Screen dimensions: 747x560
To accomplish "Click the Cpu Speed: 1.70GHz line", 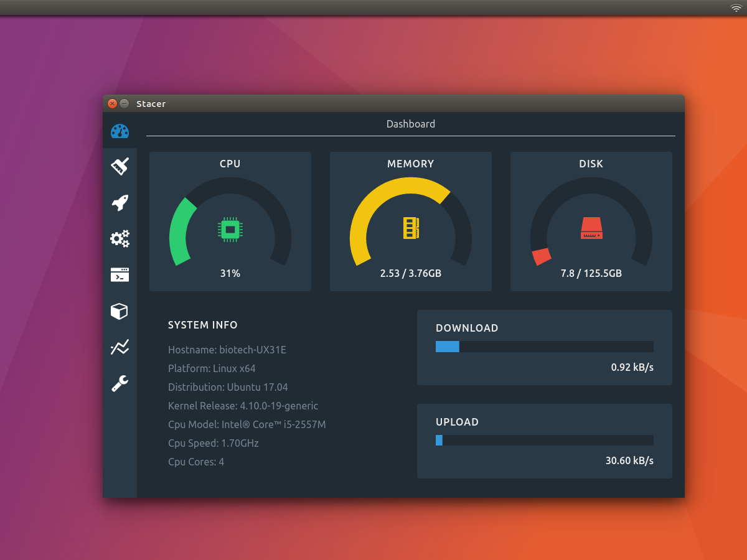I will pos(214,443).
